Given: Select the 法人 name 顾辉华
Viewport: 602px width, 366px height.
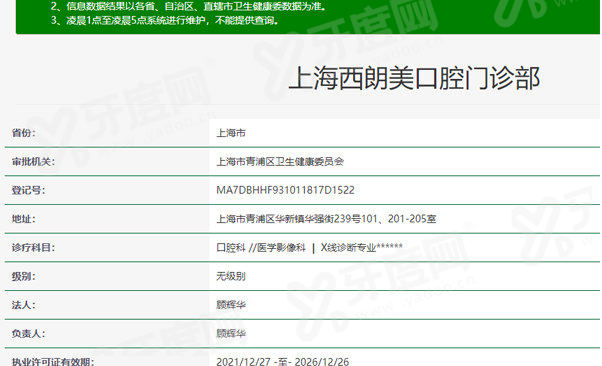Looking at the screenshot, I should tap(231, 305).
